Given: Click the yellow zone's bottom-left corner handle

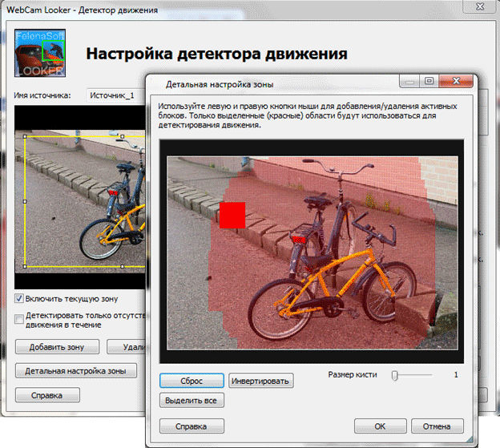Looking at the screenshot, I should [x=25, y=266].
